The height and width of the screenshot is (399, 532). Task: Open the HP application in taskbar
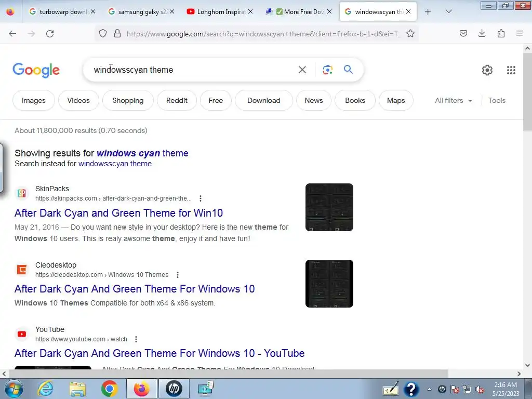click(174, 389)
